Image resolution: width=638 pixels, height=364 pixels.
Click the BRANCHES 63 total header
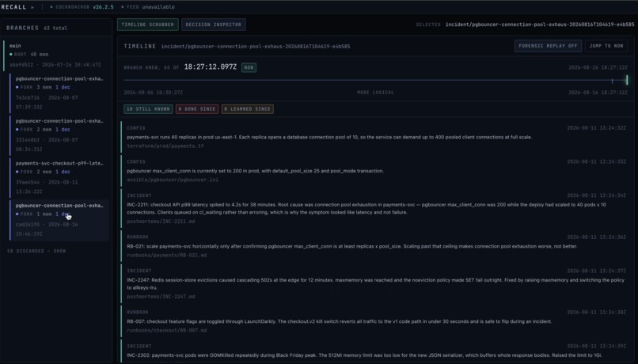click(x=37, y=28)
